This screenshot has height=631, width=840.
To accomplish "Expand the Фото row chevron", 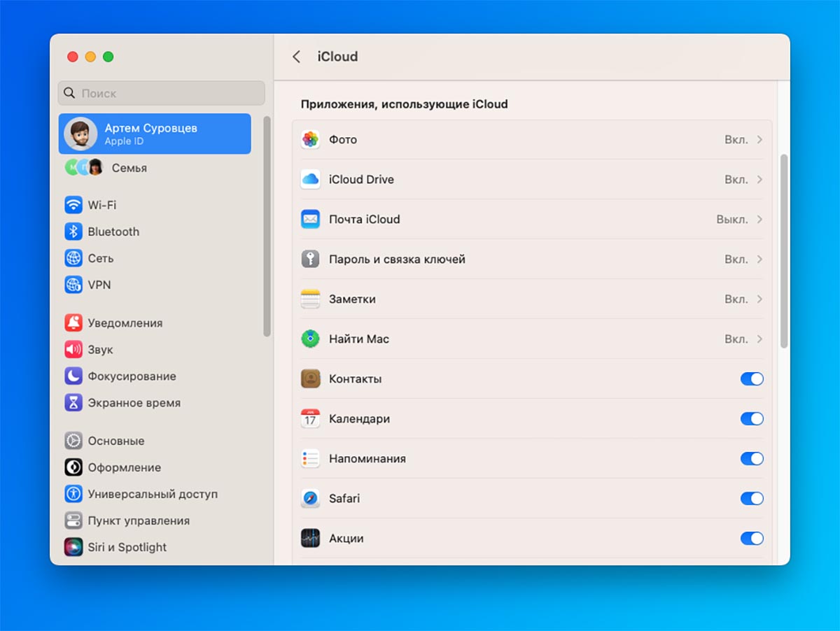I will pos(759,139).
